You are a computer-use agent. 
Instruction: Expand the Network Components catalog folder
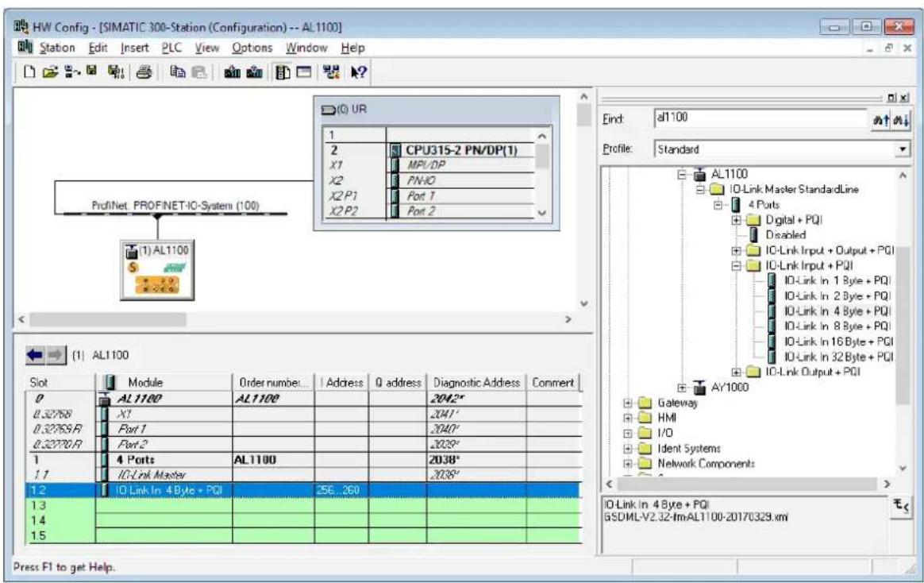pyautogui.click(x=628, y=464)
